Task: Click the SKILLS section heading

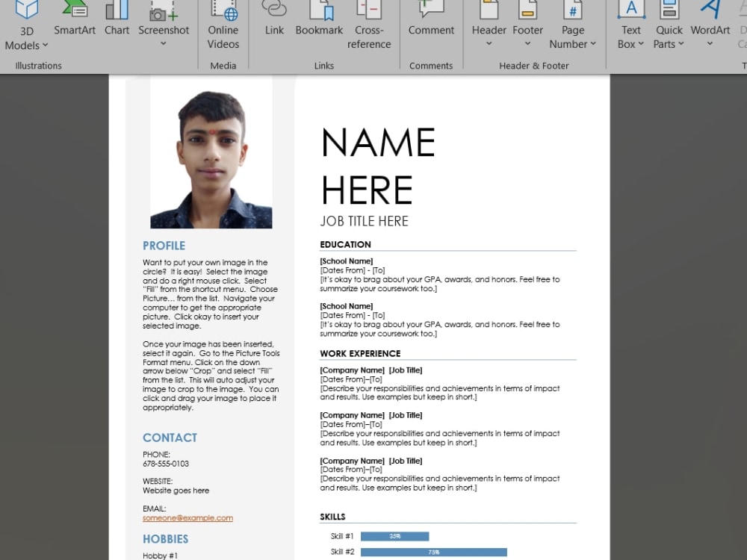Action: click(332, 517)
